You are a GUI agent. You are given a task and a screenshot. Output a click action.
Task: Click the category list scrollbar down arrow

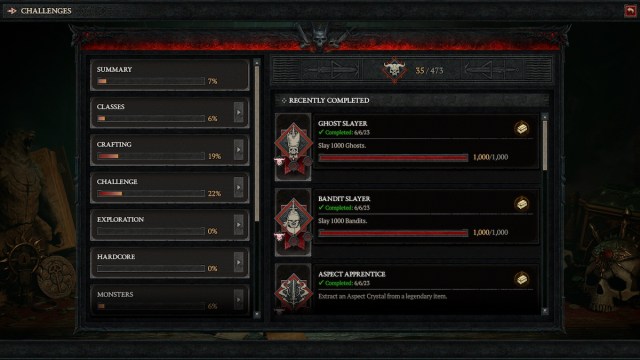coord(257,314)
